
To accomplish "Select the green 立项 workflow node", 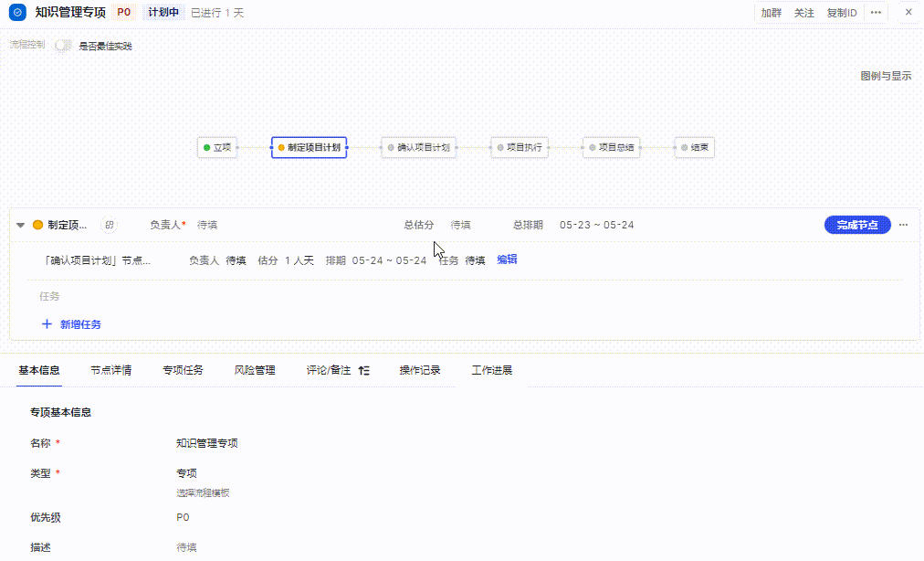I will (x=217, y=147).
